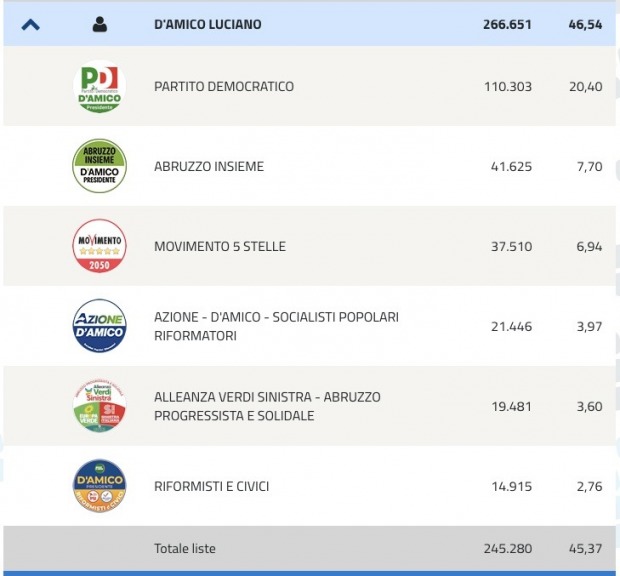This screenshot has height=576, width=620.
Task: Collapse the D'Amico Luciano candidate row
Action: pos(31,25)
